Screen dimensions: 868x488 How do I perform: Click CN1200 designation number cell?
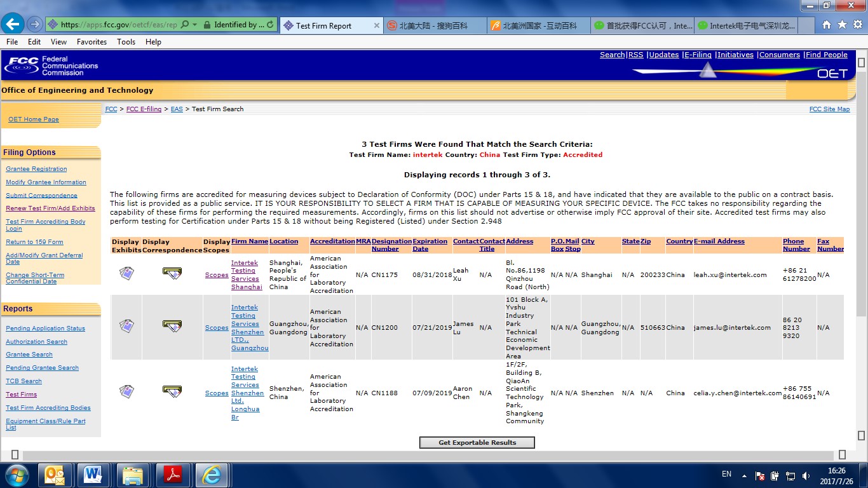click(x=384, y=328)
